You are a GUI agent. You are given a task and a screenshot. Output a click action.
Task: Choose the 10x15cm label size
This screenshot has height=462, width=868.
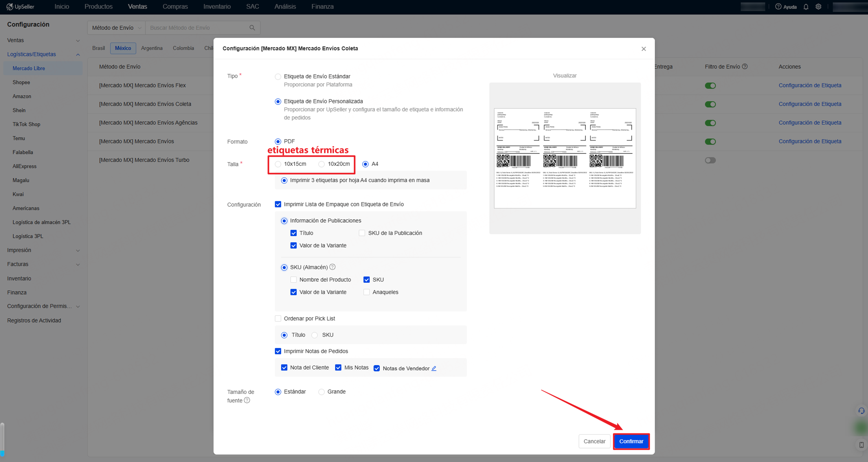[x=278, y=164]
